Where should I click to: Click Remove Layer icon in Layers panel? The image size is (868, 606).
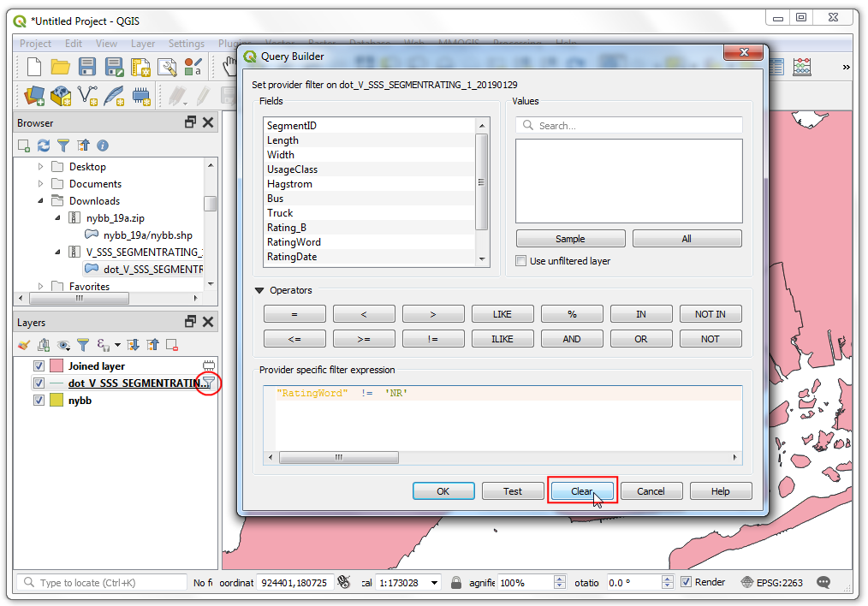tap(172, 345)
